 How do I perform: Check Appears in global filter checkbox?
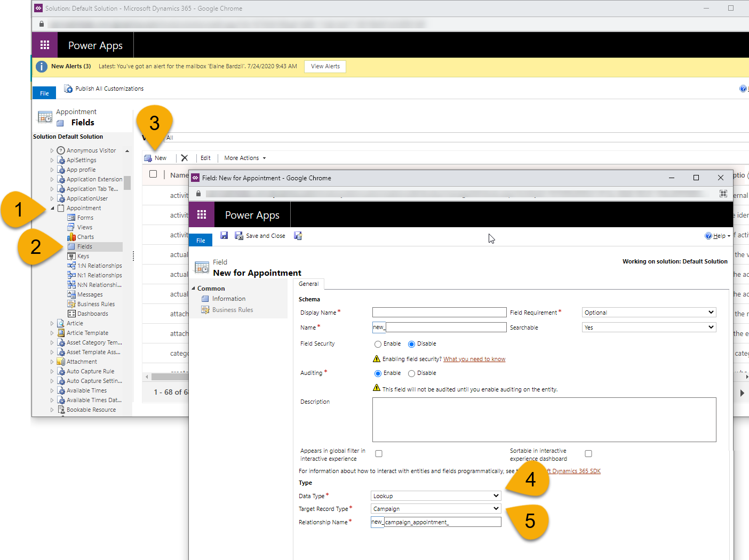click(379, 454)
